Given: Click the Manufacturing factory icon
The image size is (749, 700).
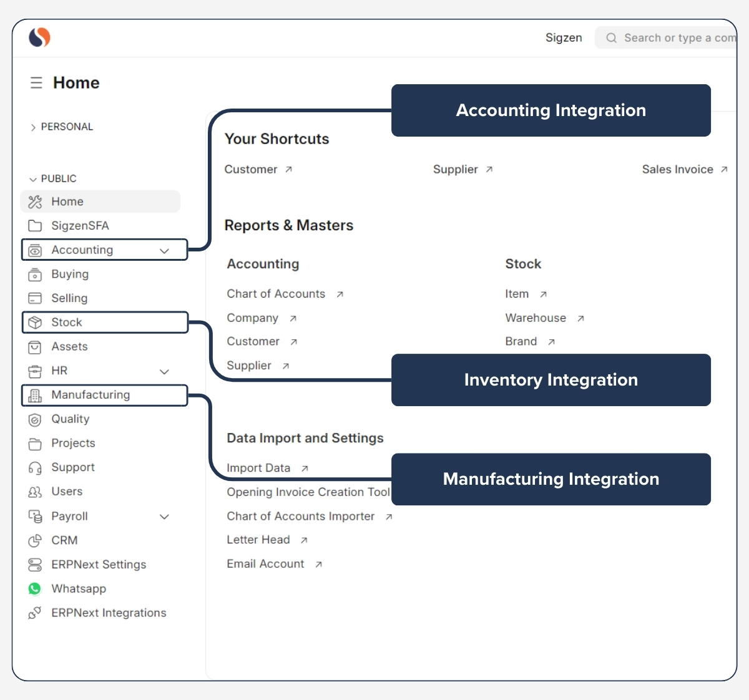Looking at the screenshot, I should click(x=35, y=395).
